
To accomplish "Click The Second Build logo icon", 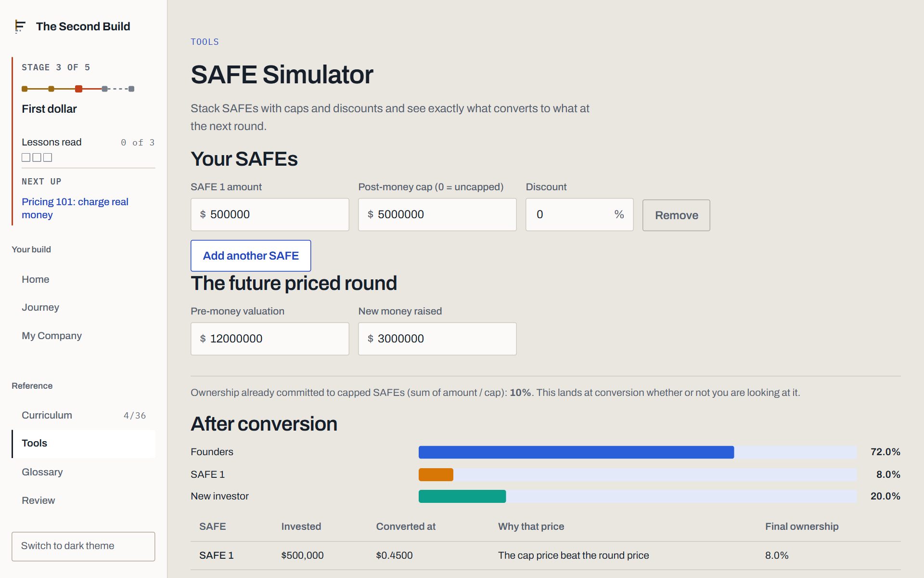I will [x=20, y=26].
